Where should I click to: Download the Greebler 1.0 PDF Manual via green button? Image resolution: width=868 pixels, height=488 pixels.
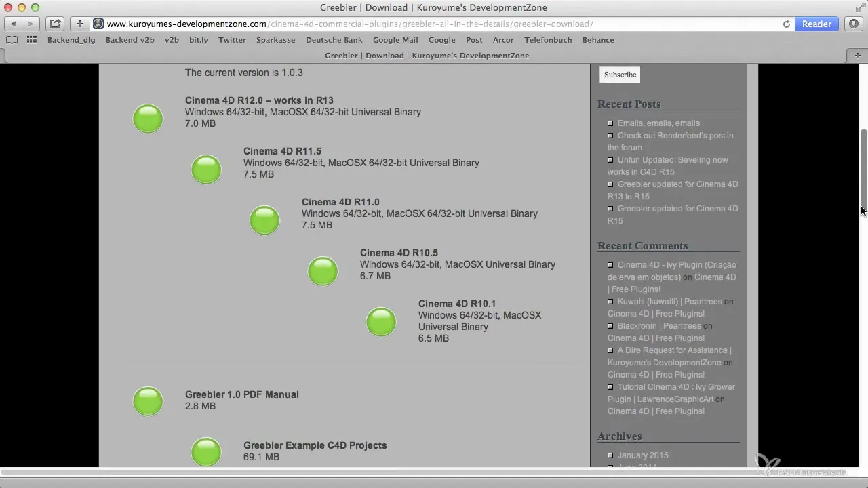point(148,401)
